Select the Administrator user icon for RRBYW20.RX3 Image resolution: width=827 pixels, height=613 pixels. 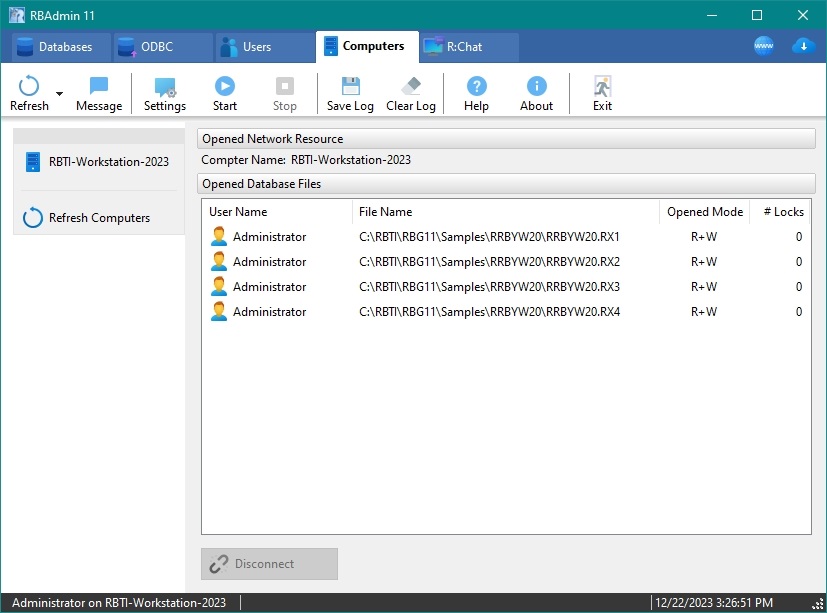[x=218, y=286]
